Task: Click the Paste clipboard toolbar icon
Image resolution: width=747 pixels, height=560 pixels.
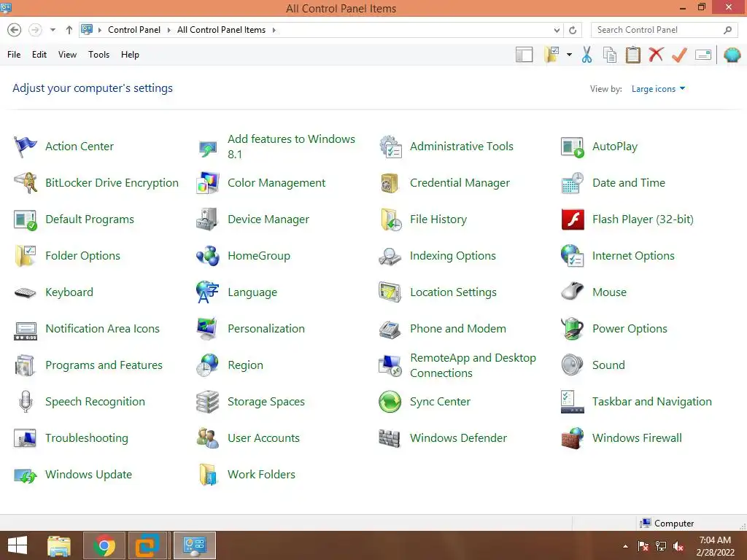Action: coord(632,55)
